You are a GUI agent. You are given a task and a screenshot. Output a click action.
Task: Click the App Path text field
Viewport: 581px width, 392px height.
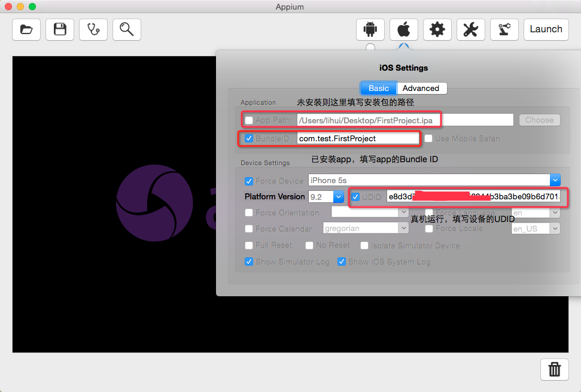405,120
